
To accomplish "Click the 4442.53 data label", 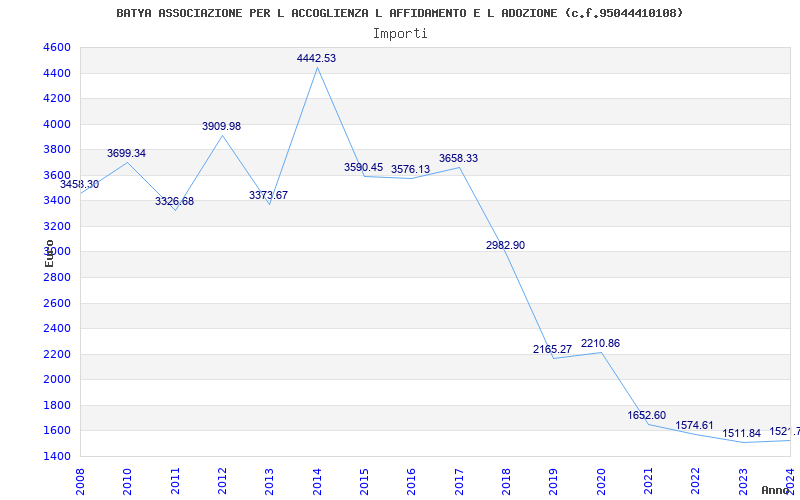I will tap(316, 58).
